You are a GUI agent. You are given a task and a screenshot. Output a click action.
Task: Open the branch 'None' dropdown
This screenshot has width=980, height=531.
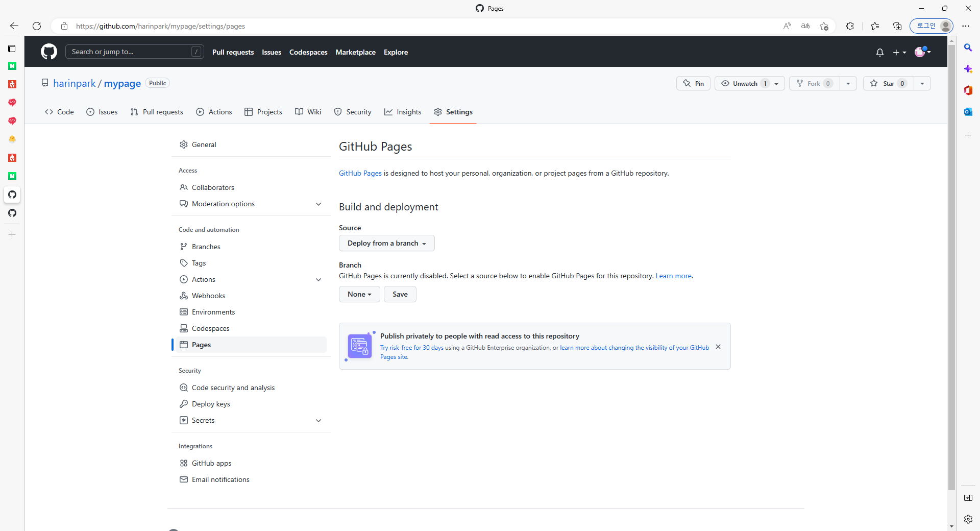[x=359, y=294]
